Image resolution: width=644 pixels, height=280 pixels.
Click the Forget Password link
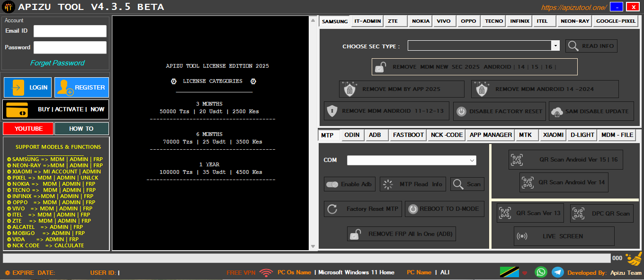coord(57,63)
